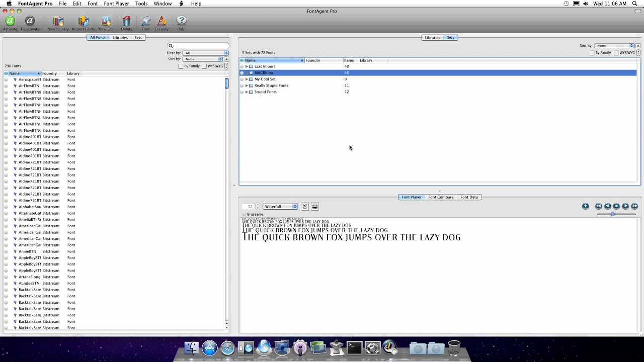Click the Help toolbar icon
The image size is (644, 362).
[x=182, y=21]
